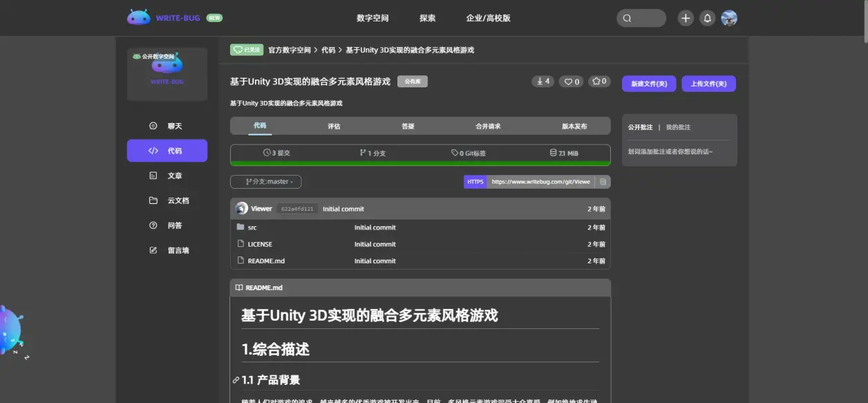This screenshot has width=868, height=403.
Task: Click the 公开数字空间 space card
Action: (167, 74)
